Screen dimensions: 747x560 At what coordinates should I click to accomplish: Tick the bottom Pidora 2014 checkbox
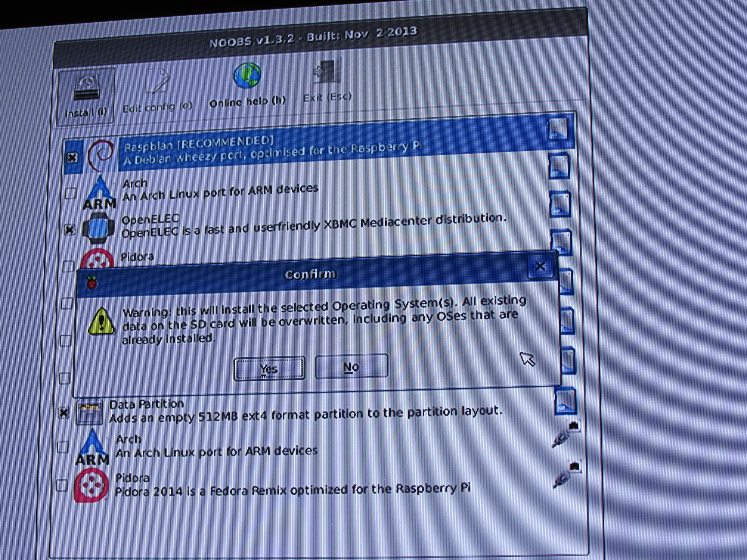[62, 486]
